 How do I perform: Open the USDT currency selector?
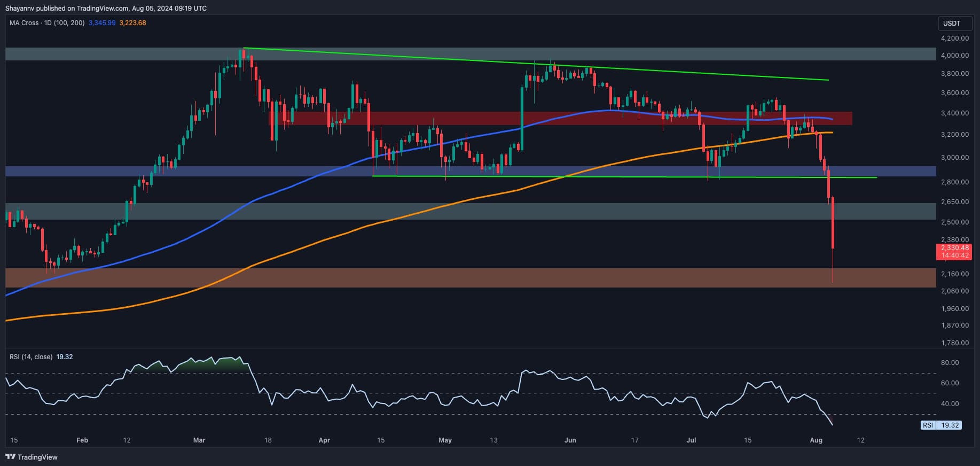[951, 24]
